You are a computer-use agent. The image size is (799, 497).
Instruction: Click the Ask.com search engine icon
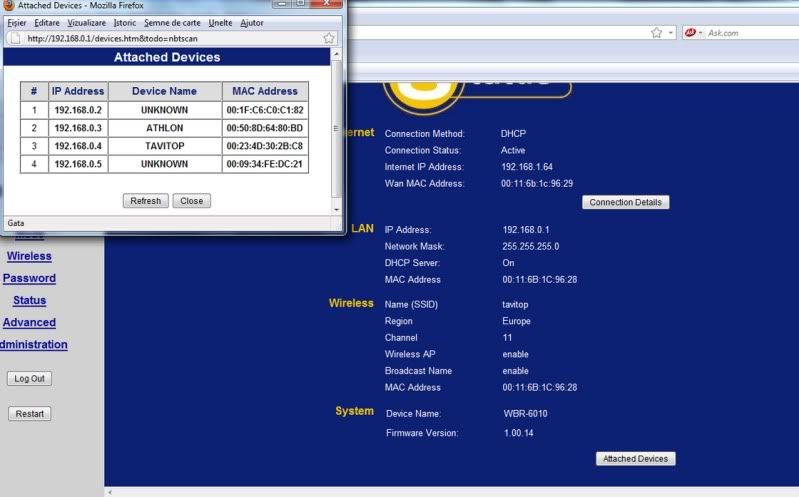[x=689, y=33]
